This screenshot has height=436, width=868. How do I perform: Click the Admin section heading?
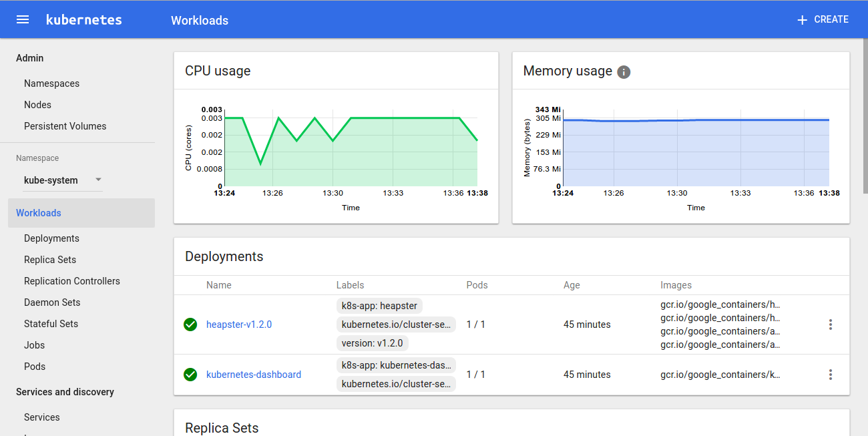click(x=29, y=58)
